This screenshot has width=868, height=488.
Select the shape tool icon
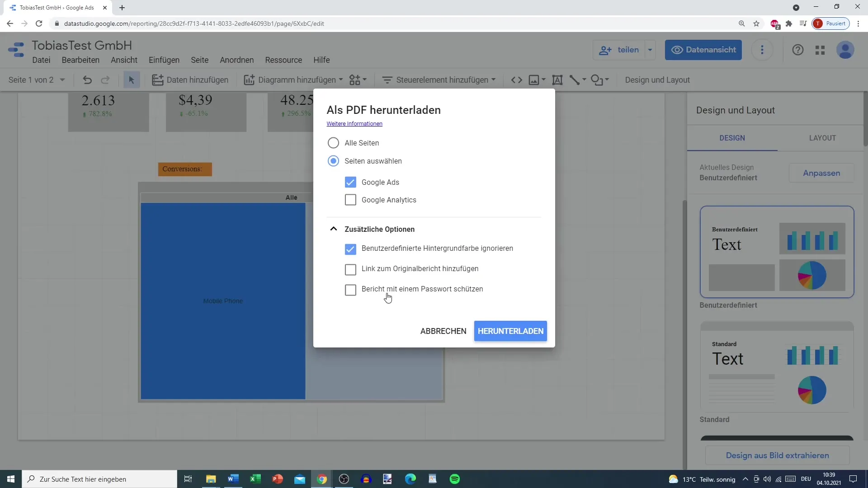tap(597, 80)
